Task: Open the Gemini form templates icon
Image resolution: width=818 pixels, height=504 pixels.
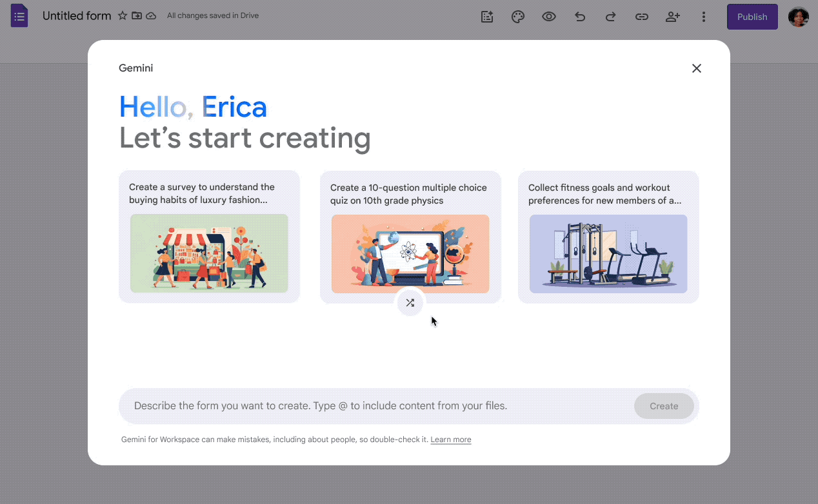Action: (x=487, y=16)
